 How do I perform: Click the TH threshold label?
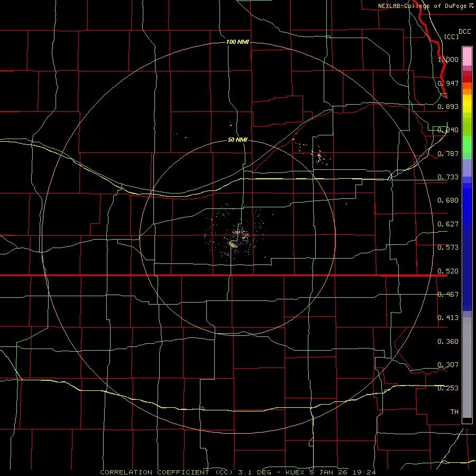(454, 412)
